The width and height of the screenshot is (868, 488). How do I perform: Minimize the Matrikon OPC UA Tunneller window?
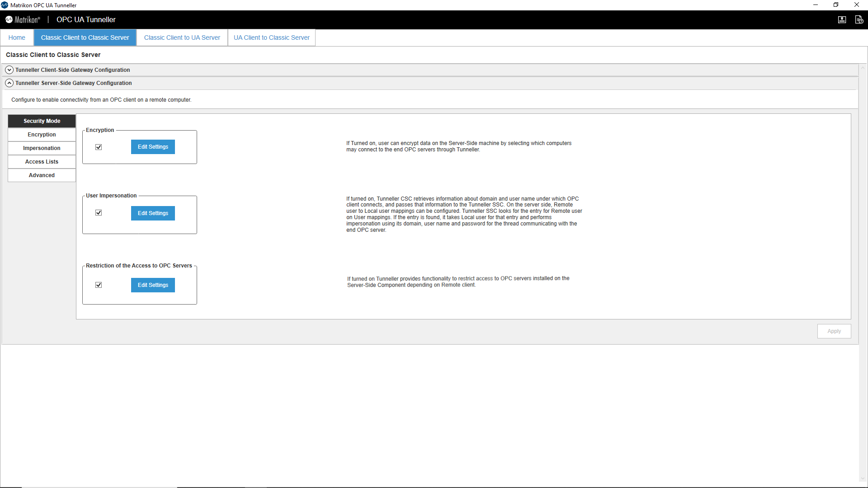[x=816, y=5]
